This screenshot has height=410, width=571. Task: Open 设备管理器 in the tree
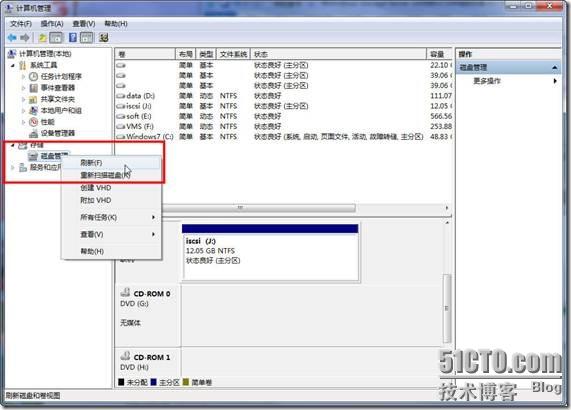click(58, 133)
